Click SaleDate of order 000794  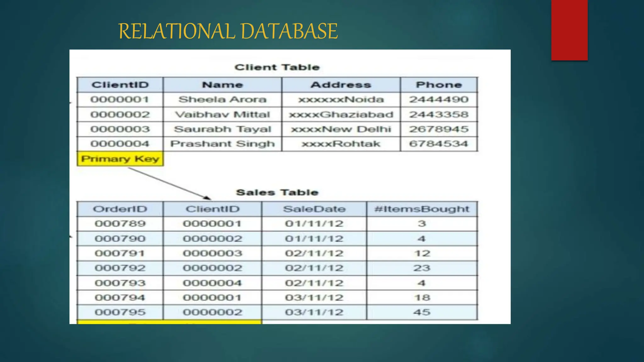point(314,298)
